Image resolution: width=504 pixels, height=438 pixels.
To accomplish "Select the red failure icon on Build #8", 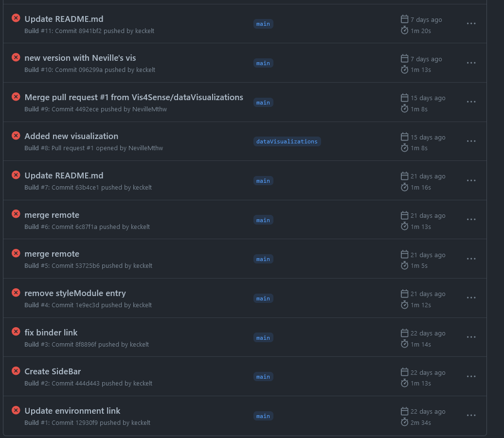I will point(16,135).
